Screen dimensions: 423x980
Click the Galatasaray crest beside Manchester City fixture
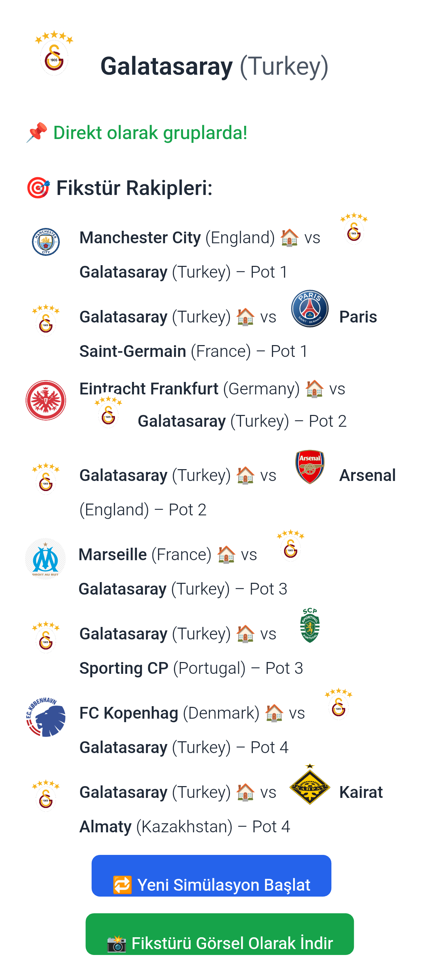[354, 229]
